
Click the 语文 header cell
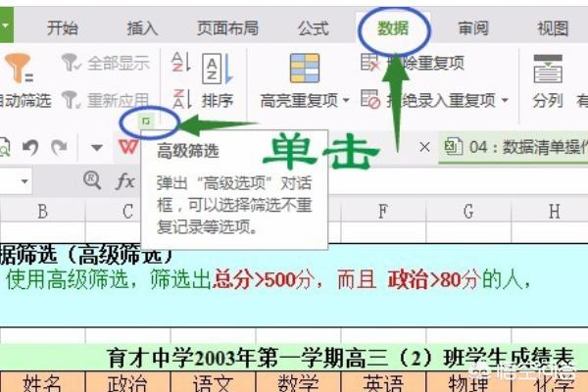tap(213, 382)
